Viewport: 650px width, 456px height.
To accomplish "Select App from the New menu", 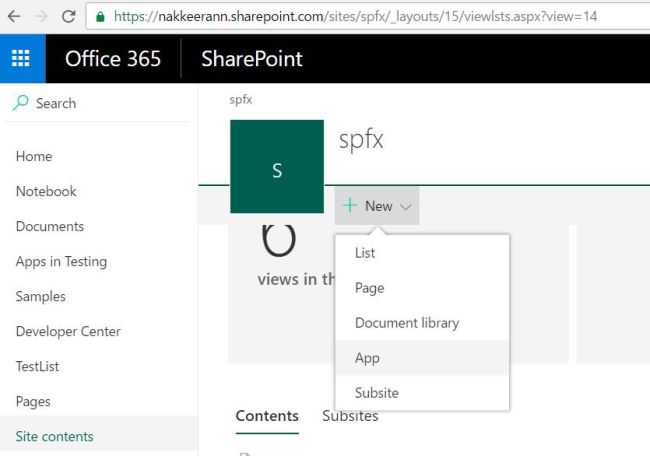I will pos(367,358).
